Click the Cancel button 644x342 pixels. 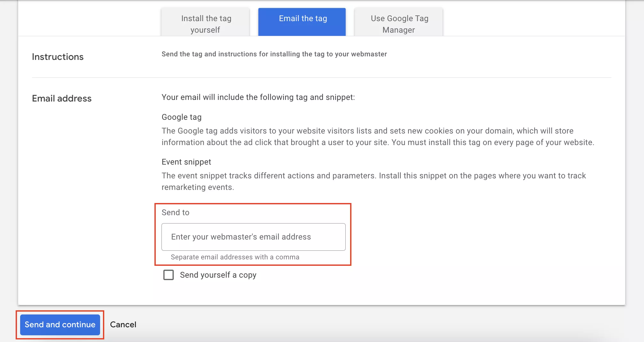click(x=123, y=325)
